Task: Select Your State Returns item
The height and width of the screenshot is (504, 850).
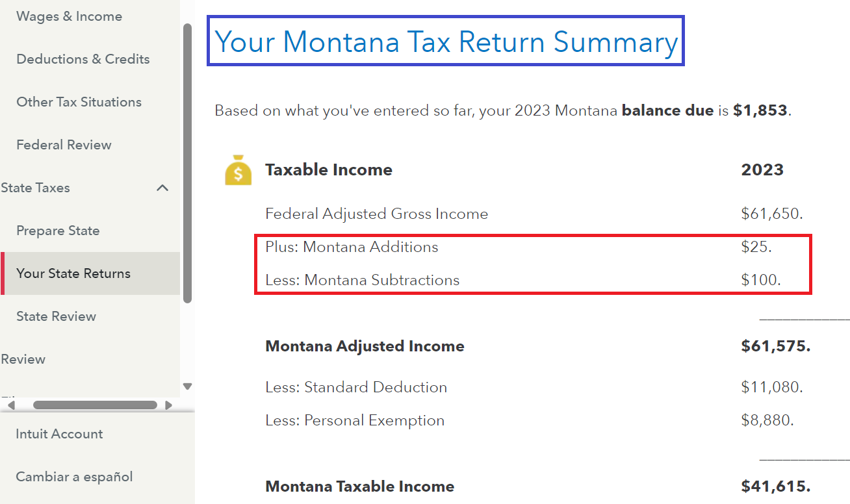Action: pyautogui.click(x=90, y=273)
